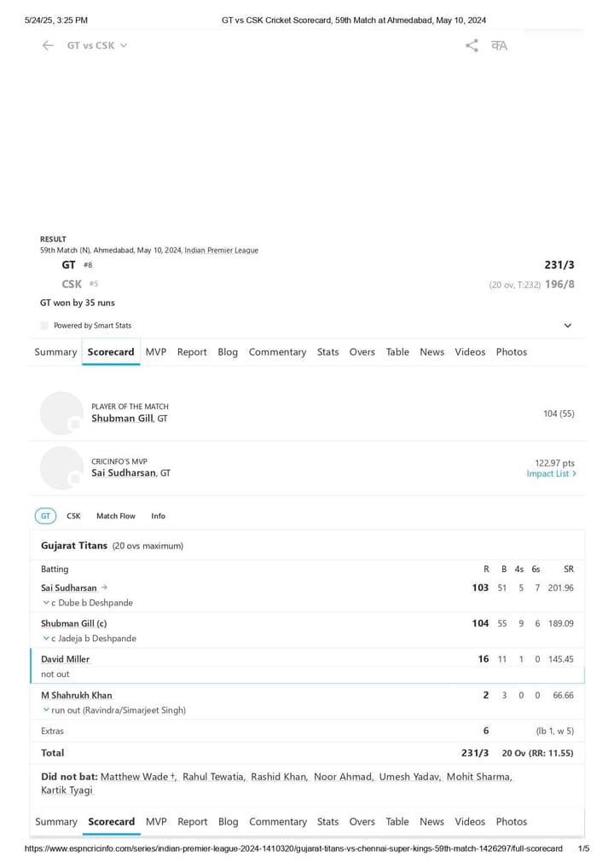Expand the result details chevron

pos(567,326)
